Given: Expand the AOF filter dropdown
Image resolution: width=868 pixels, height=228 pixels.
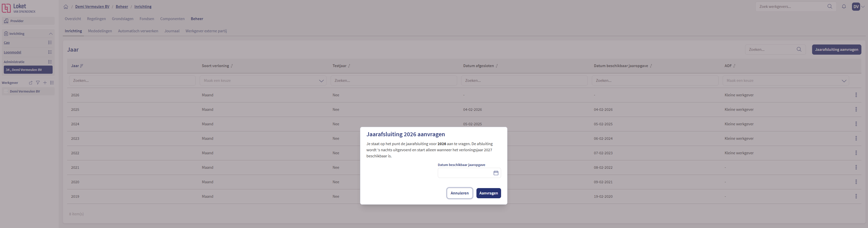Looking at the screenshot, I should (844, 81).
